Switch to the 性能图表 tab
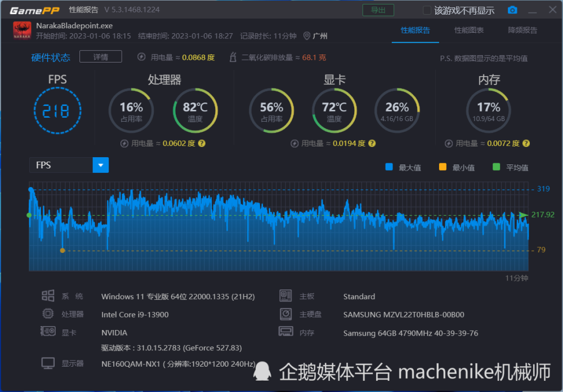This screenshot has width=563, height=392. 469,30
